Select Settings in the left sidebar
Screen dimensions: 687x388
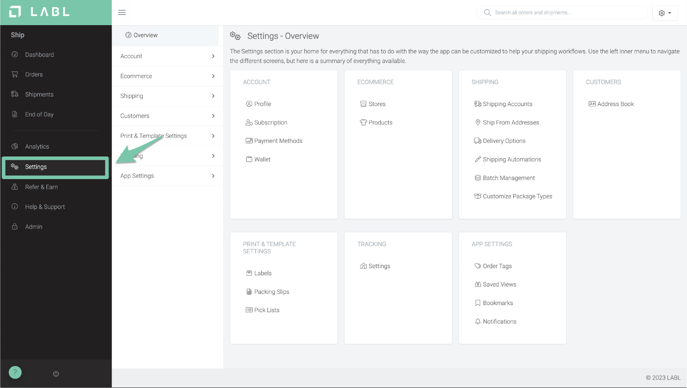click(x=56, y=167)
